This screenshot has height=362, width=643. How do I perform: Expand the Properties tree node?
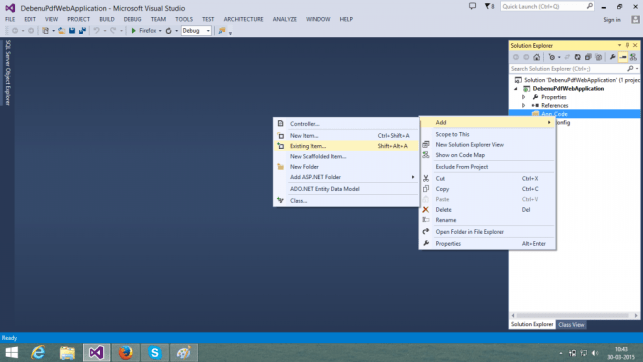[524, 97]
